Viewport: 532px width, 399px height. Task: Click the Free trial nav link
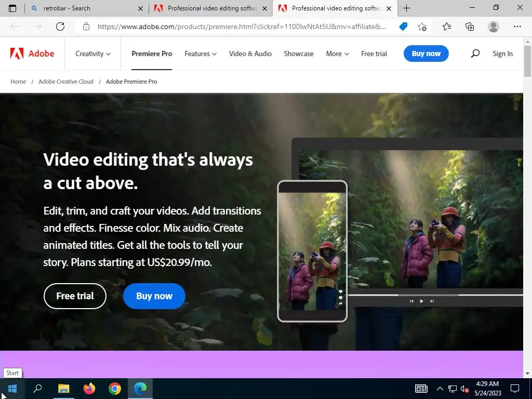tap(374, 54)
